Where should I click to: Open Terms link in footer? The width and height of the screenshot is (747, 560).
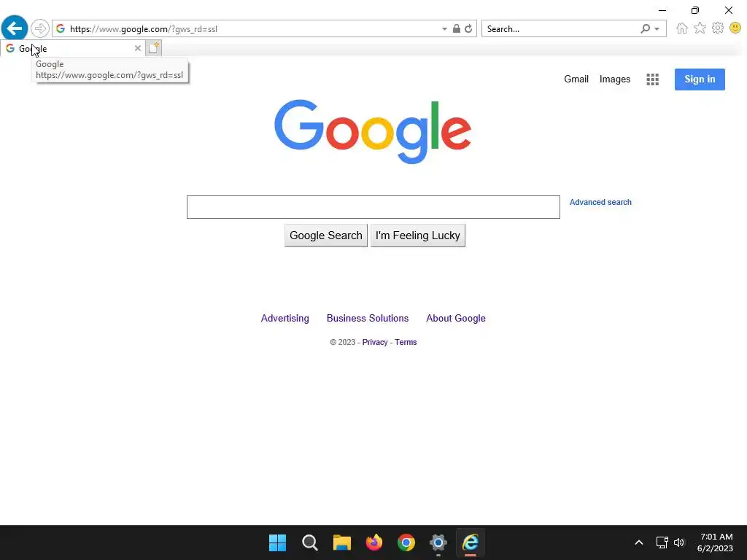pos(406,342)
